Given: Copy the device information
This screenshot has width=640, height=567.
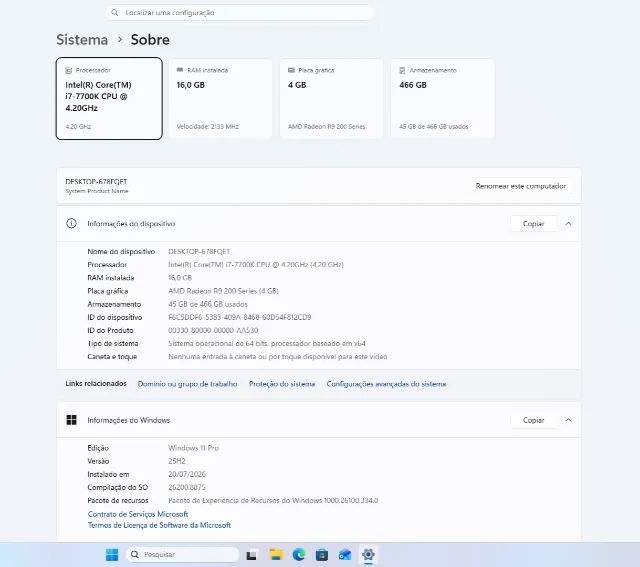Looking at the screenshot, I should (x=533, y=224).
